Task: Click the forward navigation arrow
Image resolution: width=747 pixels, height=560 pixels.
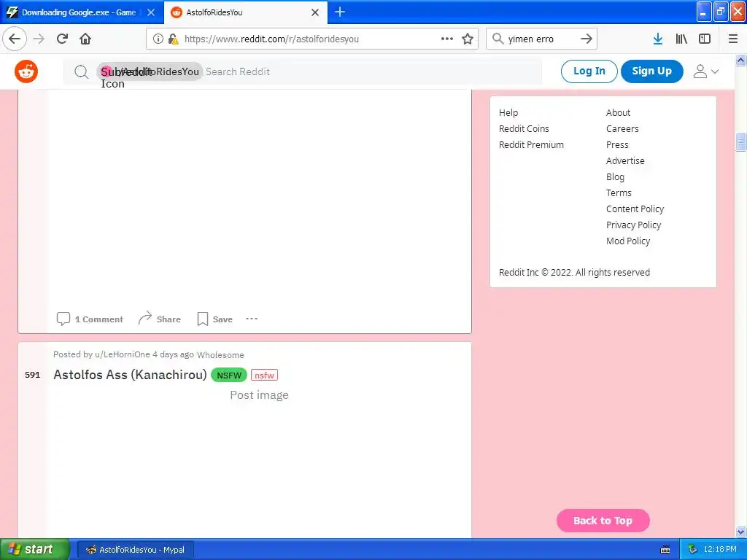Action: 39,39
